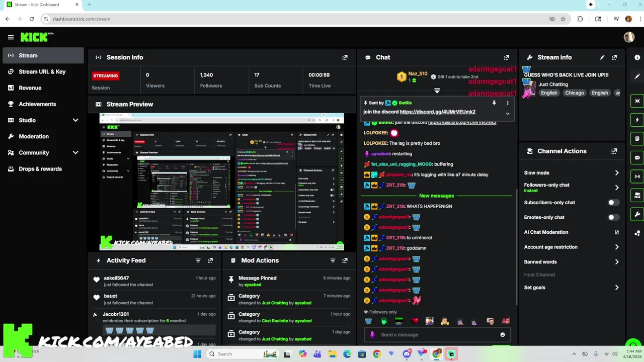Pop out the Mod Actions panel

tap(345, 260)
